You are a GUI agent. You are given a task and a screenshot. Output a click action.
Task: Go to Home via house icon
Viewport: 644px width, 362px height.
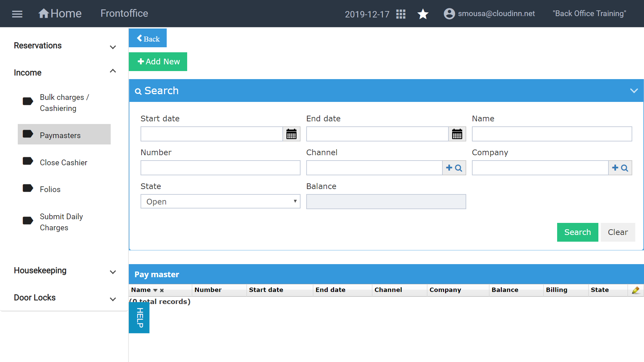pos(44,13)
